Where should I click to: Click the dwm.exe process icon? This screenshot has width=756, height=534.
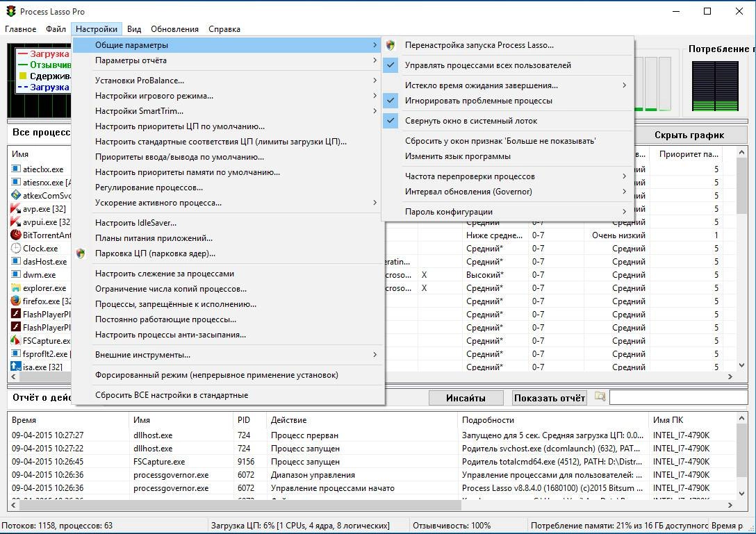point(16,274)
